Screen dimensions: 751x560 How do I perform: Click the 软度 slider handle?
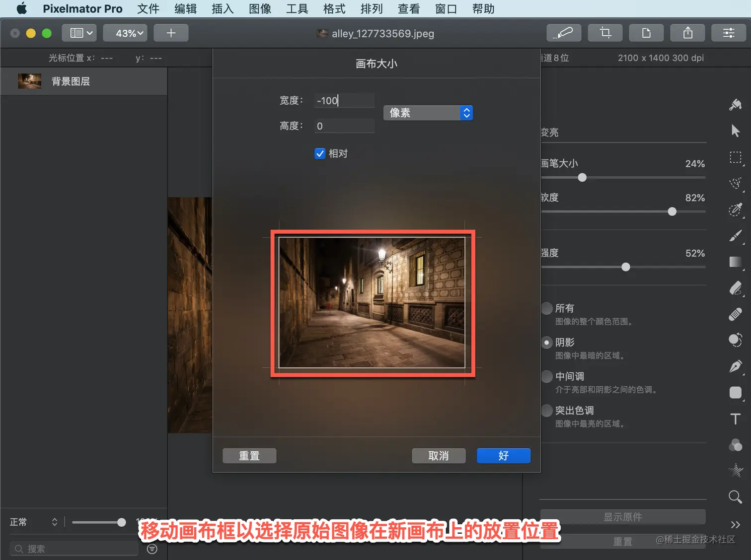[672, 211]
